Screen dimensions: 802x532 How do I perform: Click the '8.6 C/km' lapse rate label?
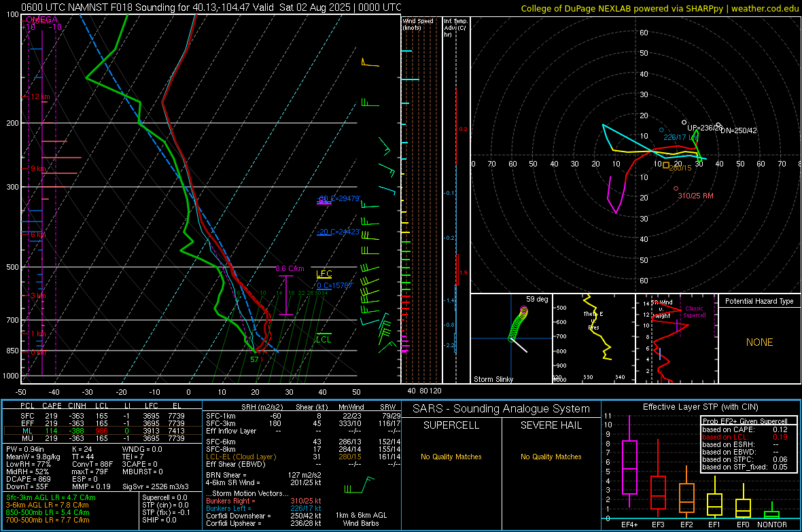[290, 268]
